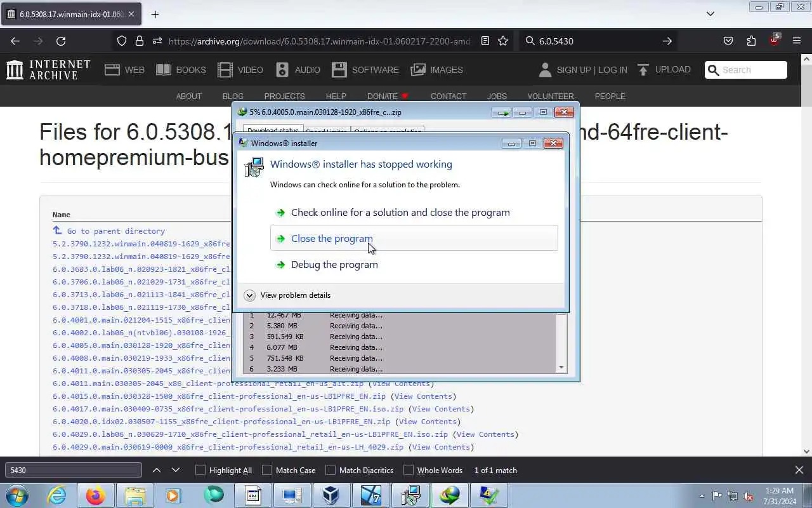Enable the Whole Words checkbox

pyautogui.click(x=409, y=471)
